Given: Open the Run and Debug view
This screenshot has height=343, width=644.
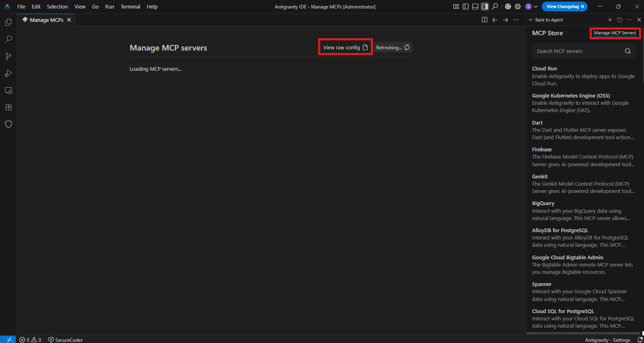Looking at the screenshot, I should tap(8, 73).
